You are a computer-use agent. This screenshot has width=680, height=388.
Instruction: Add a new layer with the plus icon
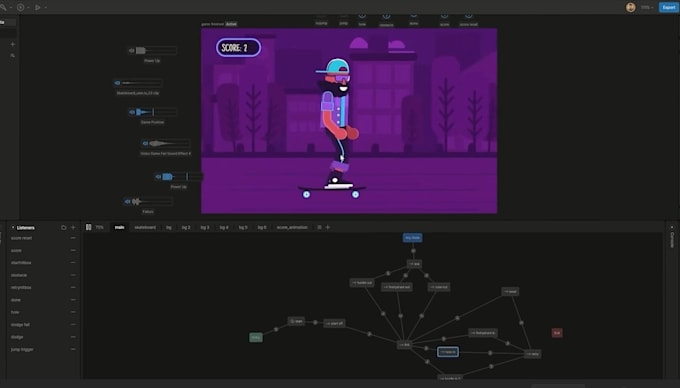[x=328, y=227]
